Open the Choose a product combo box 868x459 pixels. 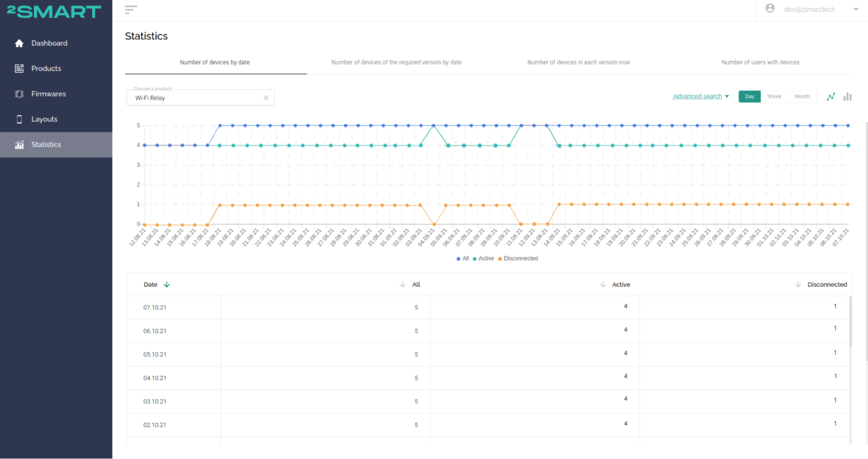pos(196,98)
